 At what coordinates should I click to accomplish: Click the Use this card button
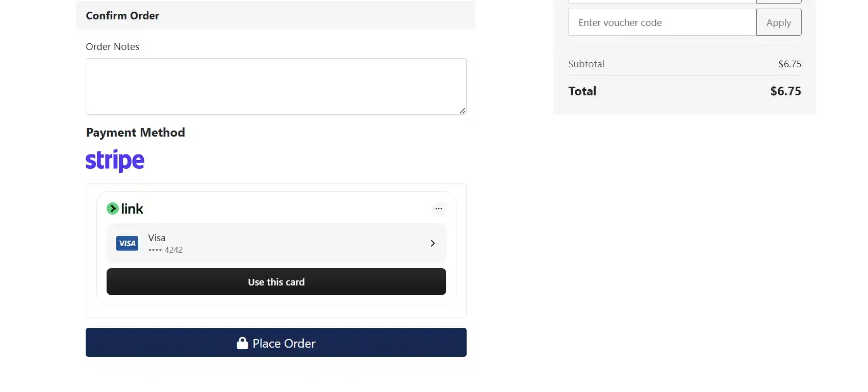pyautogui.click(x=276, y=282)
